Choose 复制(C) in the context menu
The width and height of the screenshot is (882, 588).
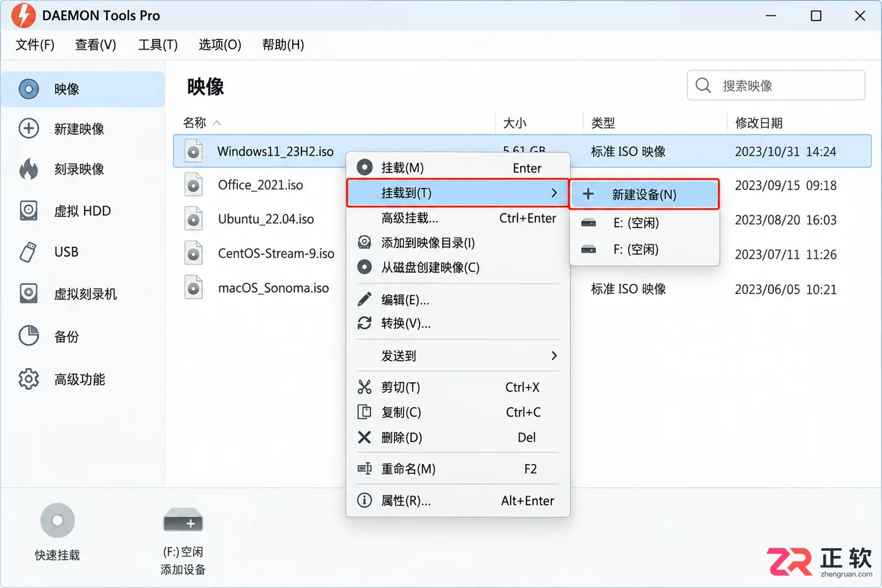[x=458, y=412]
